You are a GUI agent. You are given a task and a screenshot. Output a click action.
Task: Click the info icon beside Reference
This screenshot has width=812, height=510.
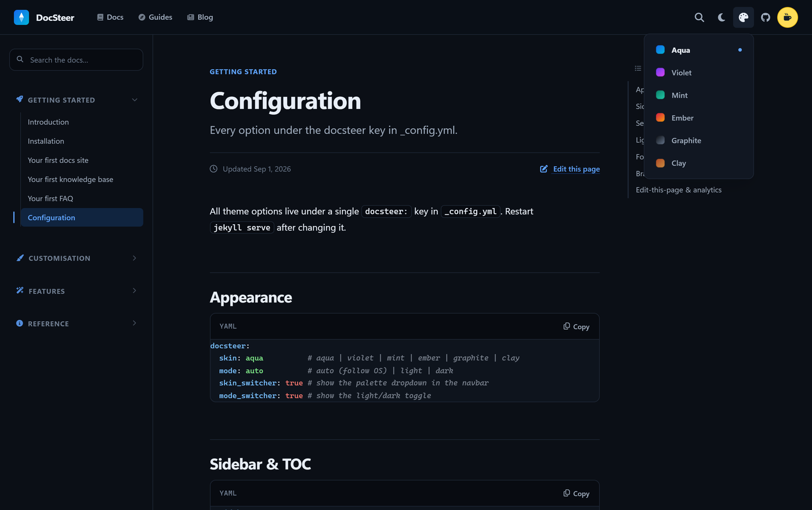pyautogui.click(x=20, y=323)
